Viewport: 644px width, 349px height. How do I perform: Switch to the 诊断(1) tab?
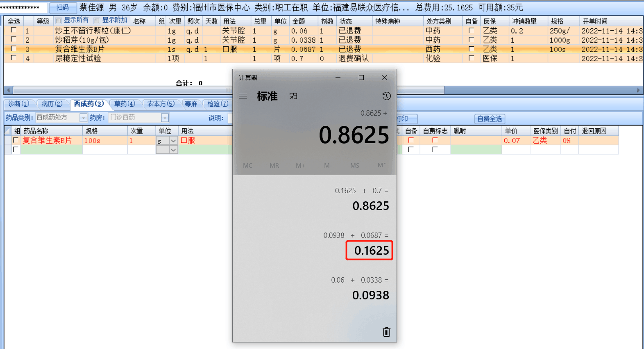tap(19, 104)
